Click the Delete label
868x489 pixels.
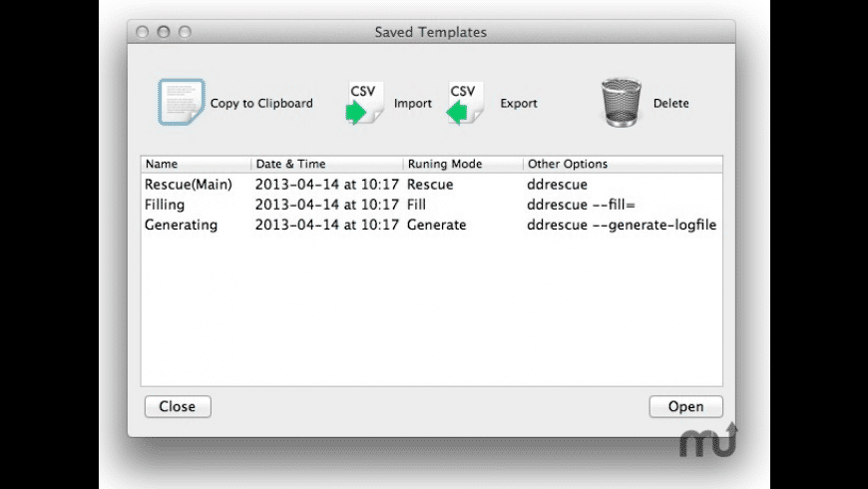670,103
